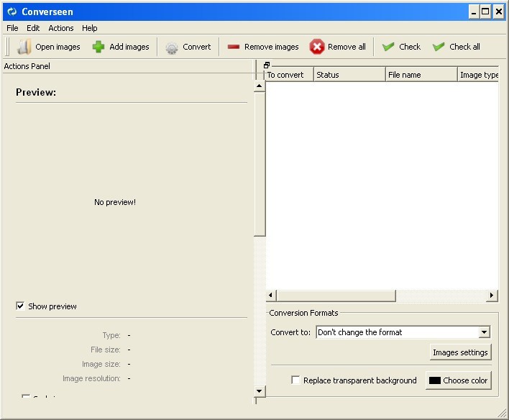Screen dimensions: 509x420
Task: Click the Actions Panel vertical scrollbar thumb
Action: 260,164
